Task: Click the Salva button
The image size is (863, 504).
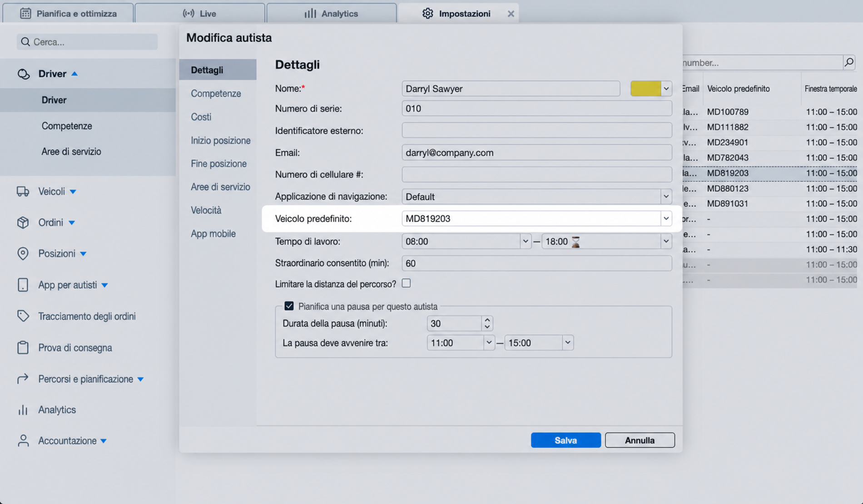Action: [x=565, y=440]
